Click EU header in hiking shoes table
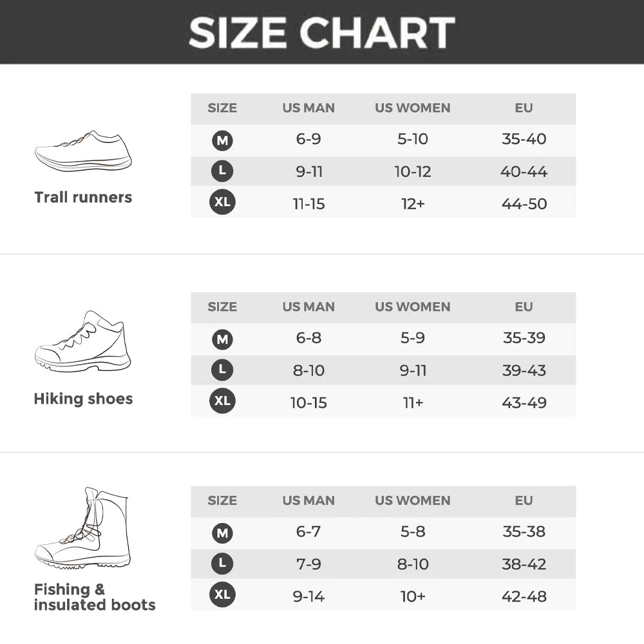This screenshot has height=644, width=644. tap(524, 307)
